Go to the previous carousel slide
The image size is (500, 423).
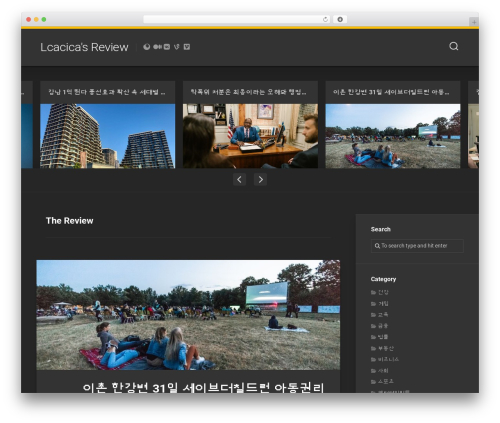(239, 179)
